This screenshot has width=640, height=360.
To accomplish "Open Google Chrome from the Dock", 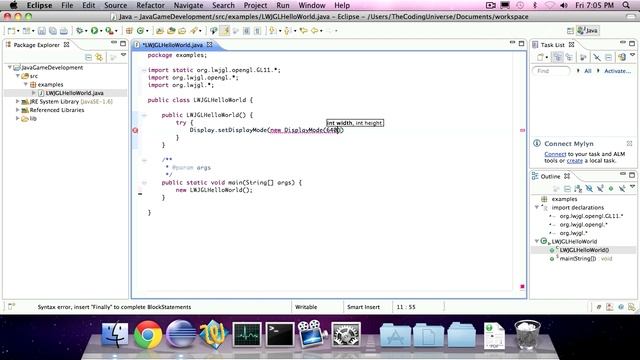I will point(148,335).
